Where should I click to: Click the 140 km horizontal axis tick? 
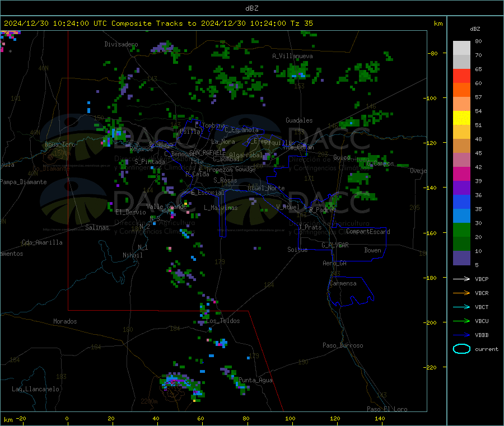(380, 419)
